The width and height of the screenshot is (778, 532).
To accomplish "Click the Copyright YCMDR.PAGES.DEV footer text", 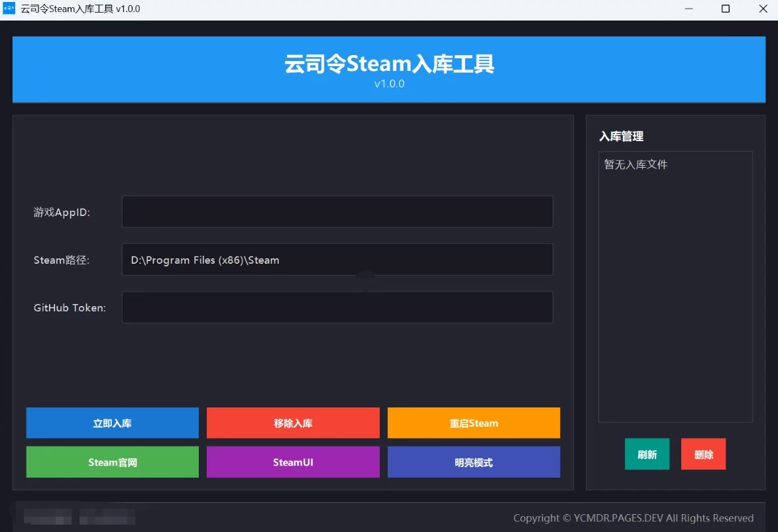I will coord(633,517).
